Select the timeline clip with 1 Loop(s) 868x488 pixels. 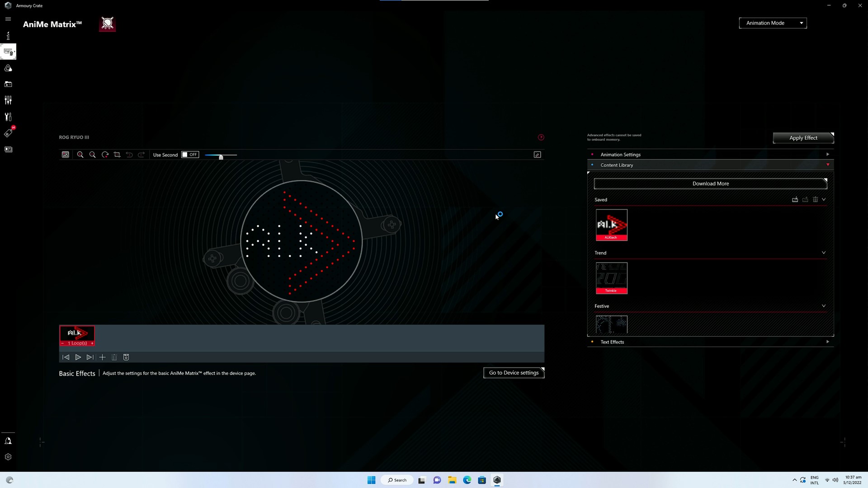pyautogui.click(x=77, y=336)
